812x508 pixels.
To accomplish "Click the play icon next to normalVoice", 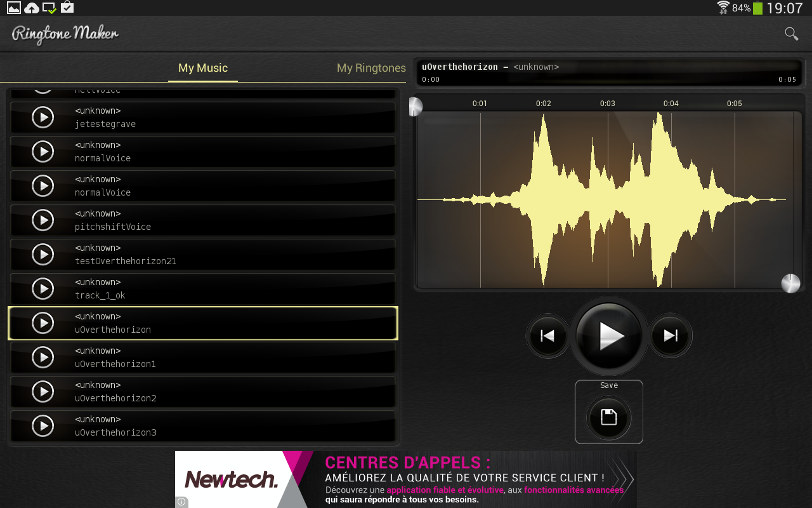I will tap(43, 151).
